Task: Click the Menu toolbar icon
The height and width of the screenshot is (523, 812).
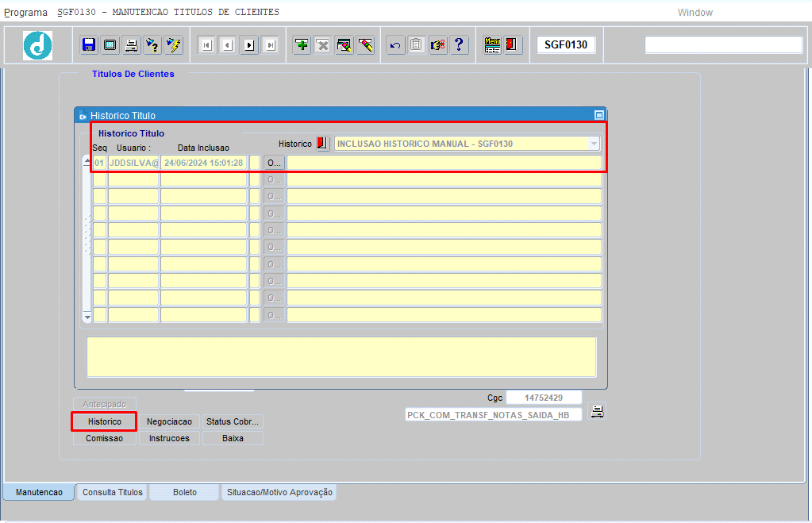Action: coord(492,45)
